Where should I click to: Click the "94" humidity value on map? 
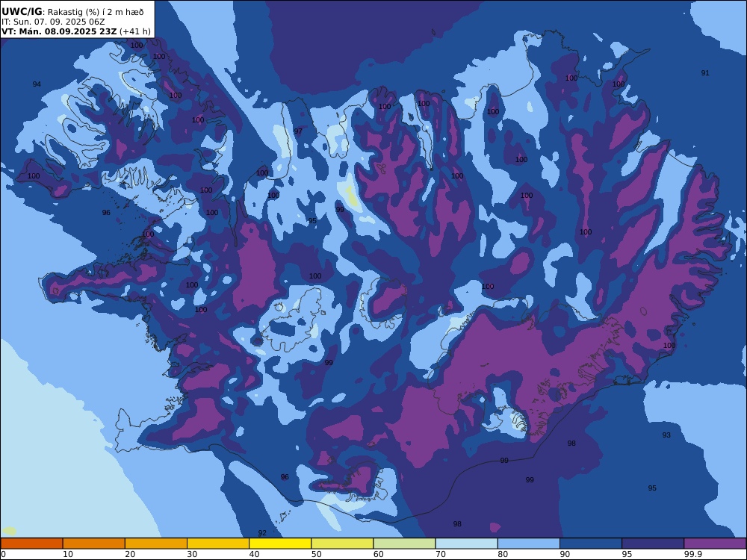[37, 84]
